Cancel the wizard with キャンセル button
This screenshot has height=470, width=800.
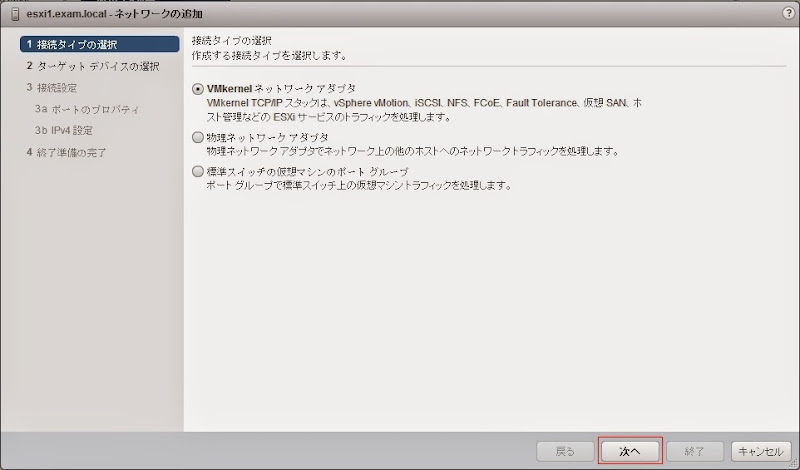click(x=760, y=451)
